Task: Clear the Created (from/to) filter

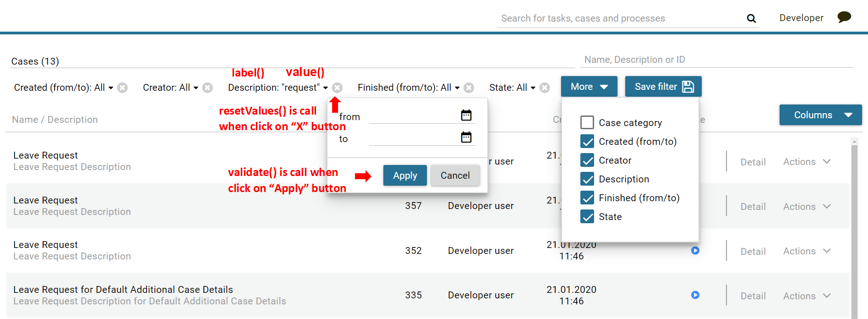Action: coord(122,88)
